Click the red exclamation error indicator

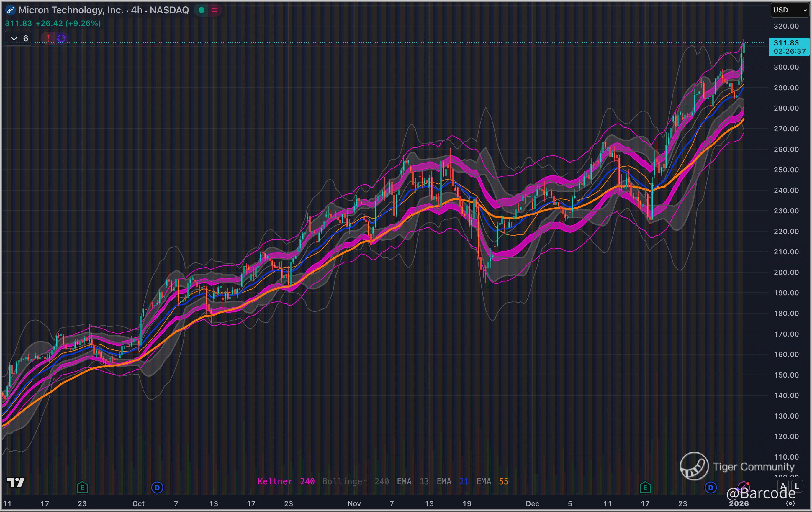point(48,38)
